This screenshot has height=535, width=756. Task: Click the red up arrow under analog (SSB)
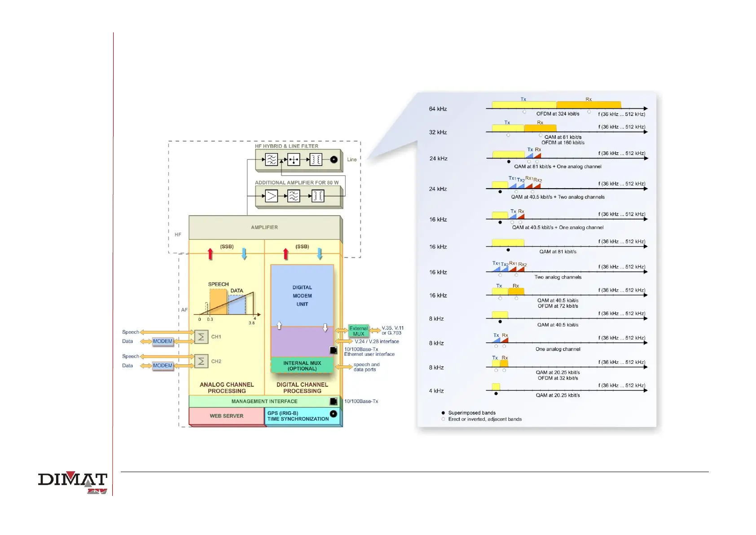click(210, 254)
